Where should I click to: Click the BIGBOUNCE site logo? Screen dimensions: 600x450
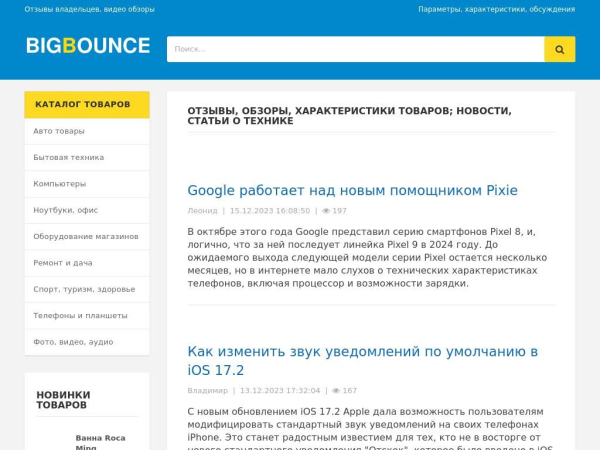[88, 46]
